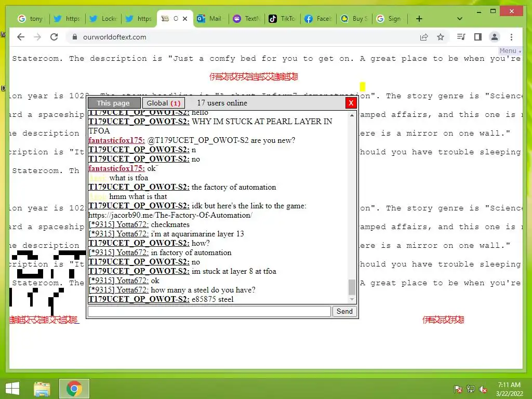This screenshot has width=532, height=399.
Task: Switch to the TikTok tab
Action: (282, 19)
